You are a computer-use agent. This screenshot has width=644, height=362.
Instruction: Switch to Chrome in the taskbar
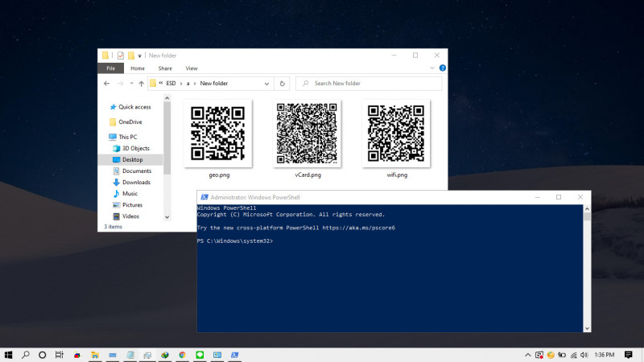click(x=183, y=355)
